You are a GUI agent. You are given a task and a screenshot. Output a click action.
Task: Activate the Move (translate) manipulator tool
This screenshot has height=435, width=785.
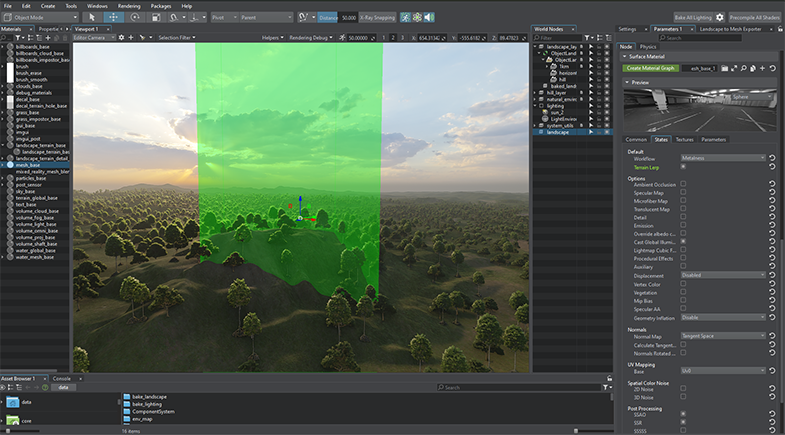click(x=114, y=18)
